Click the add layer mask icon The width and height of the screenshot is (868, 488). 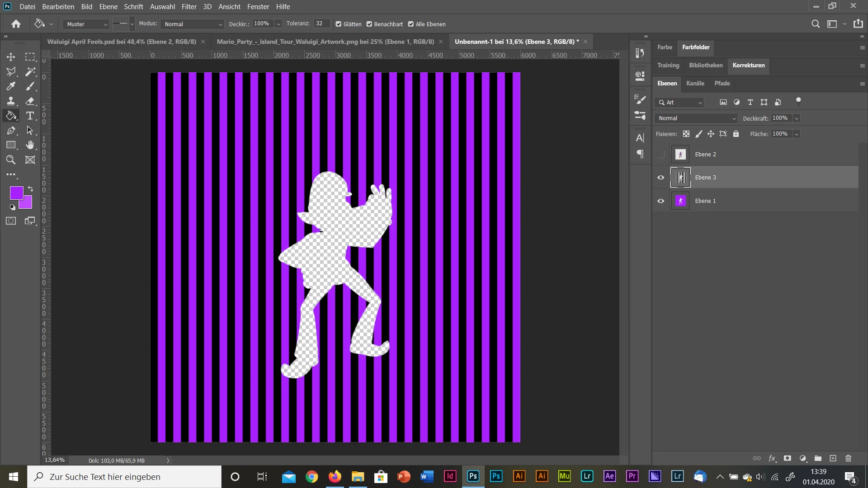click(788, 458)
